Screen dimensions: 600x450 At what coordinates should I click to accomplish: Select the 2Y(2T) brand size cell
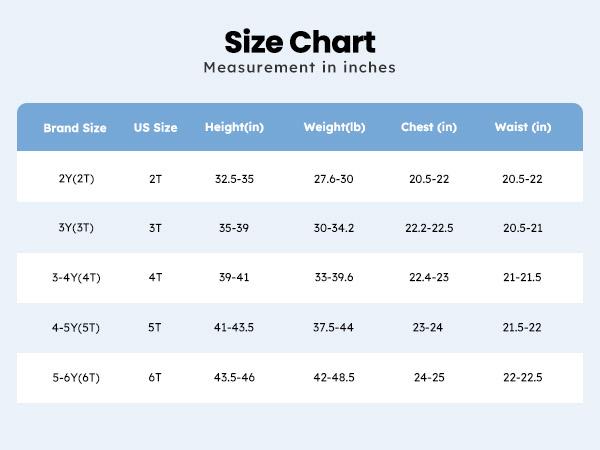[x=76, y=178]
